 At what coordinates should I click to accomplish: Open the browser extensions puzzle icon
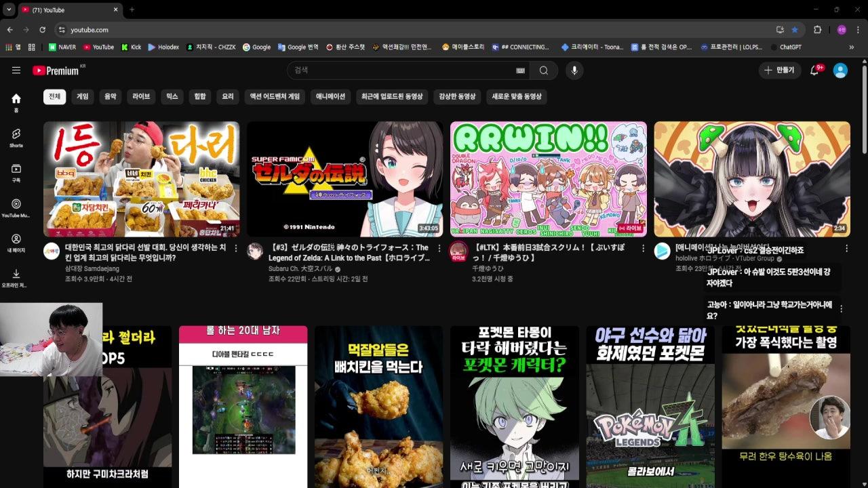817,30
